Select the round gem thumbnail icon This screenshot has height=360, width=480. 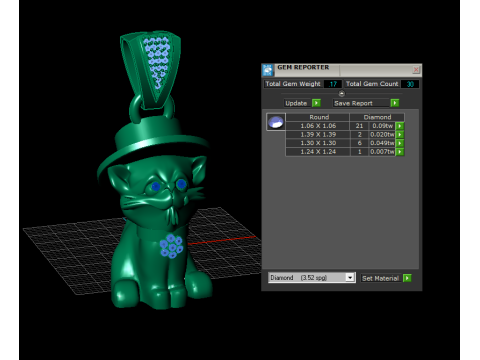(276, 122)
